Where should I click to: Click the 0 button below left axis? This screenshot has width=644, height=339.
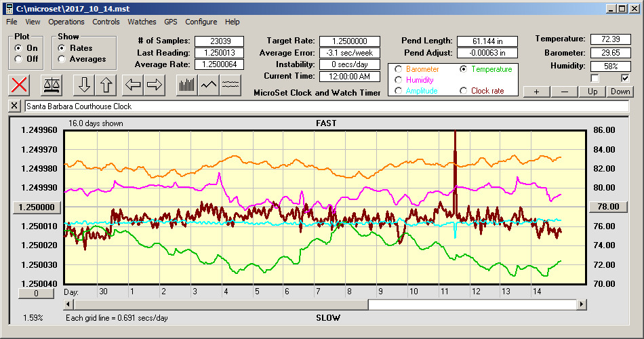point(36,294)
